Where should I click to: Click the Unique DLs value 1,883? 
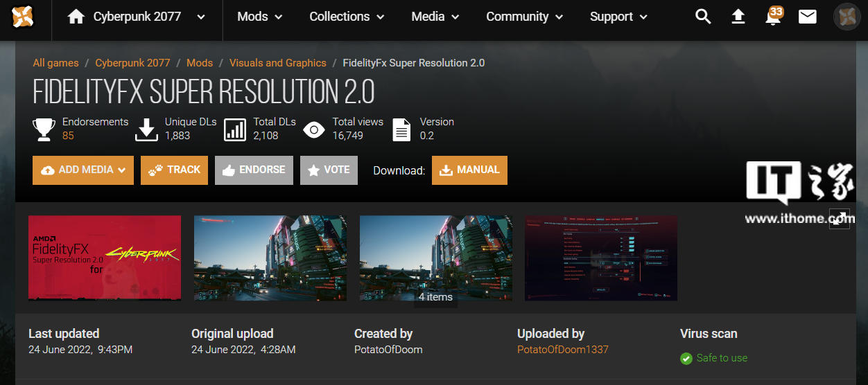[177, 136]
